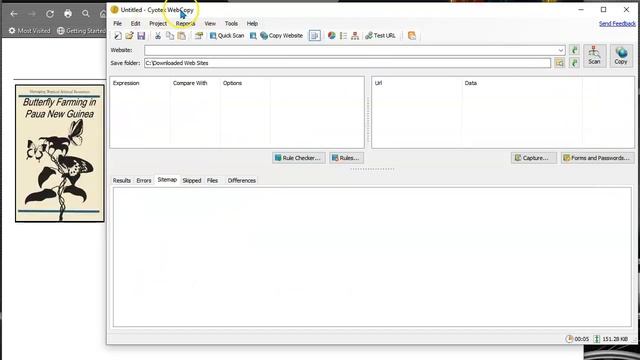
Task: Click the browser's forward arrow button
Action: point(32,14)
